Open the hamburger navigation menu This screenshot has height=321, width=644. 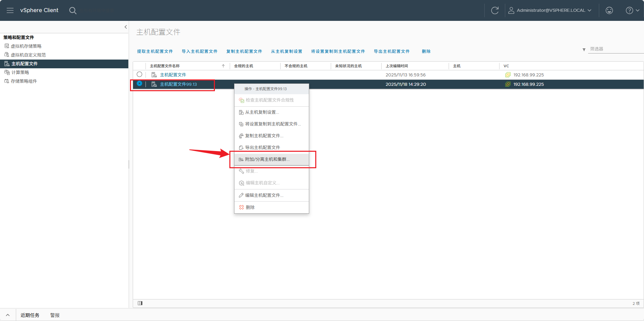(x=10, y=10)
